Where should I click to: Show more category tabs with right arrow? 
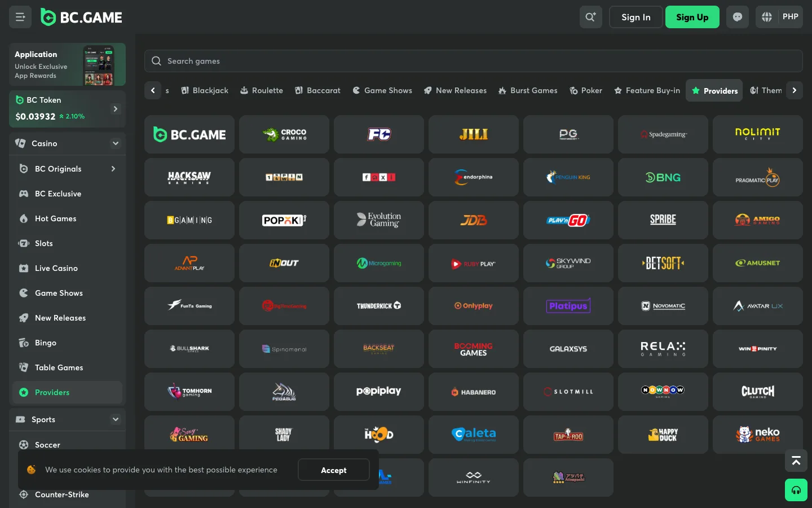coord(795,90)
